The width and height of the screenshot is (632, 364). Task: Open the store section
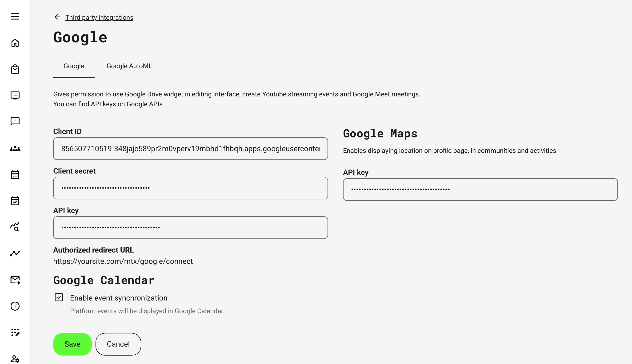(x=15, y=69)
